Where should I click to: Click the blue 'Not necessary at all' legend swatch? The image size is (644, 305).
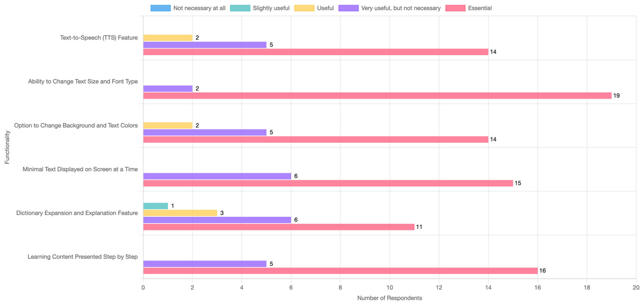[x=160, y=8]
